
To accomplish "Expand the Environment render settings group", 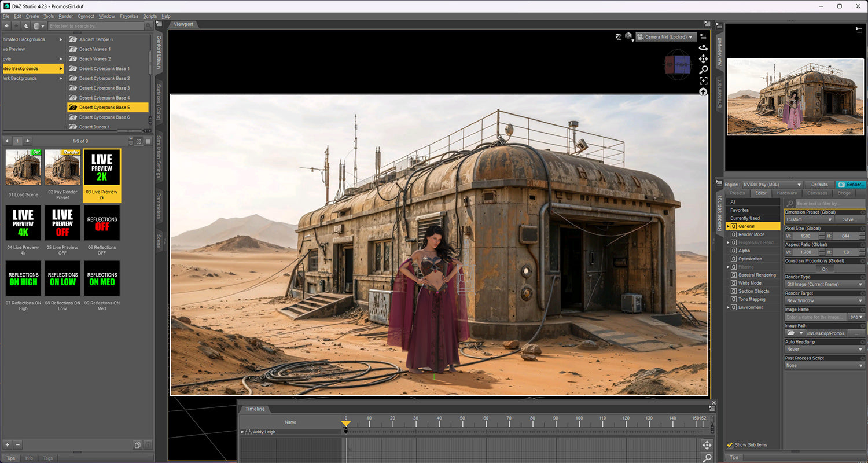I will coord(728,307).
